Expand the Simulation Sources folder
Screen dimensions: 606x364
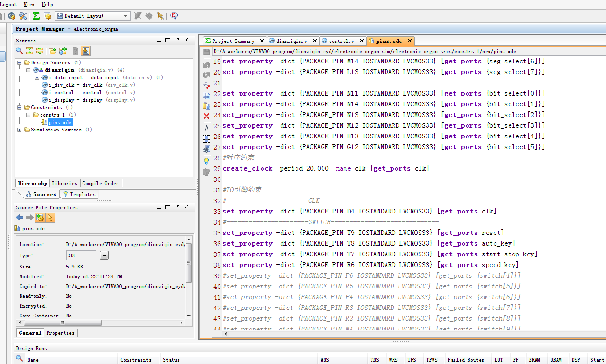20,130
